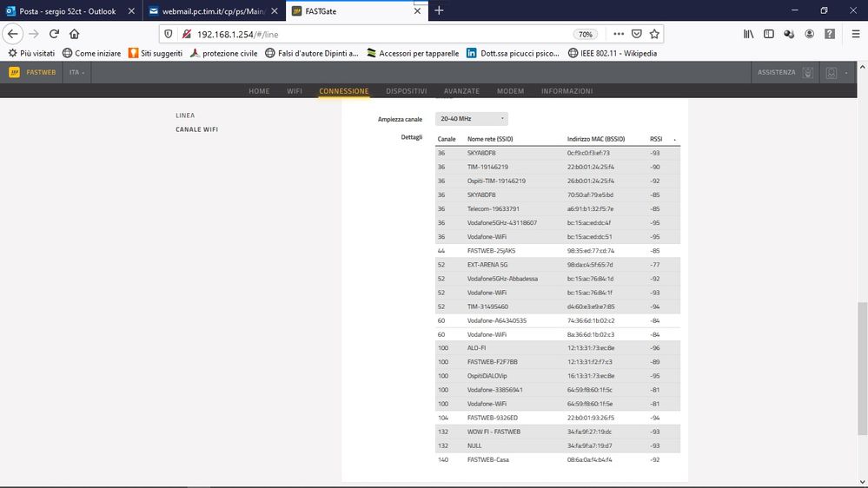The image size is (868, 488).
Task: Open new browser tab with plus
Action: [x=439, y=10]
